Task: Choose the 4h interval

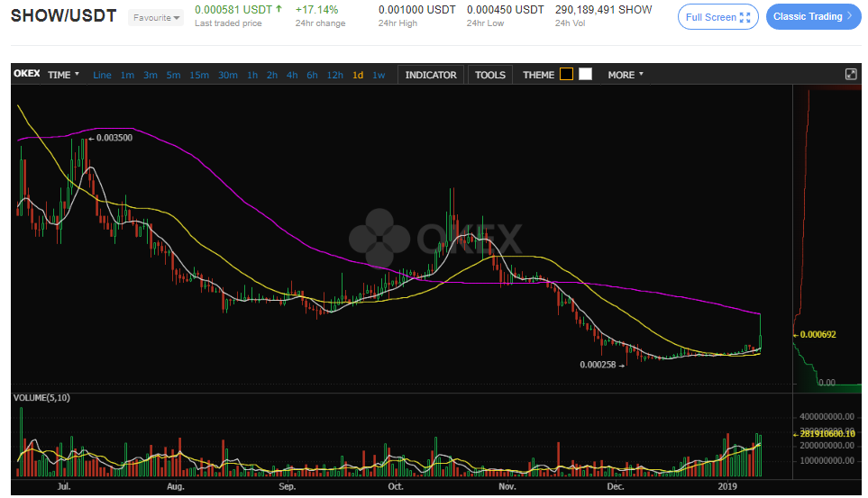Action: (292, 75)
